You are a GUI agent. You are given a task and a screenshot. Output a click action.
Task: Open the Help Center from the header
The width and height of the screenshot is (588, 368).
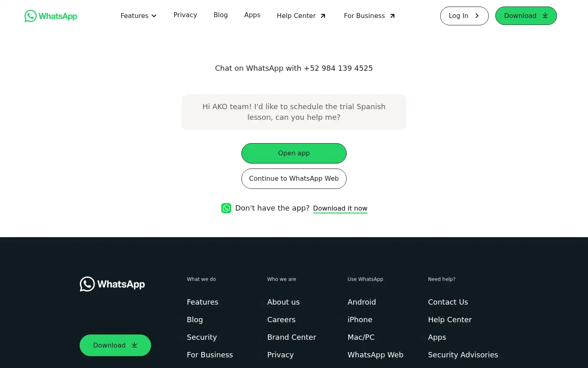click(x=301, y=16)
